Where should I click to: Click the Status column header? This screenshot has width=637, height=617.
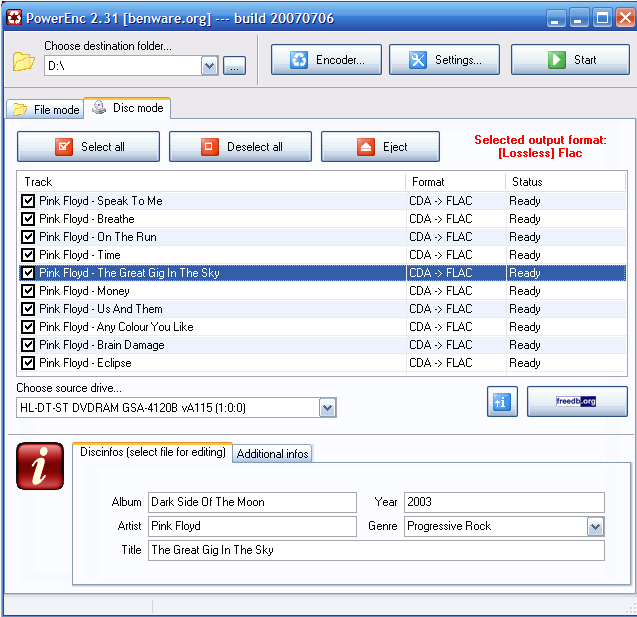(566, 182)
